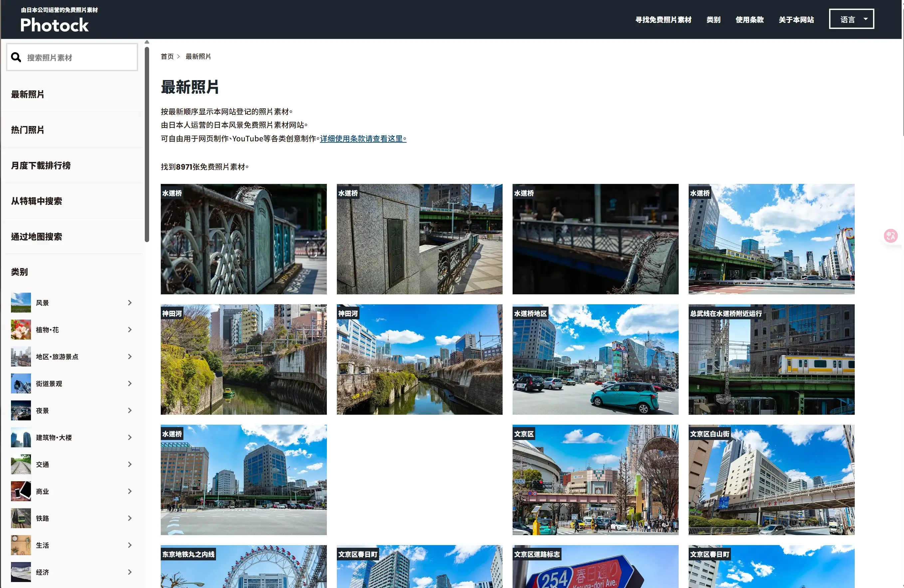Click the 铁路 category train icon
Viewport: 904px width, 588px height.
point(21,518)
